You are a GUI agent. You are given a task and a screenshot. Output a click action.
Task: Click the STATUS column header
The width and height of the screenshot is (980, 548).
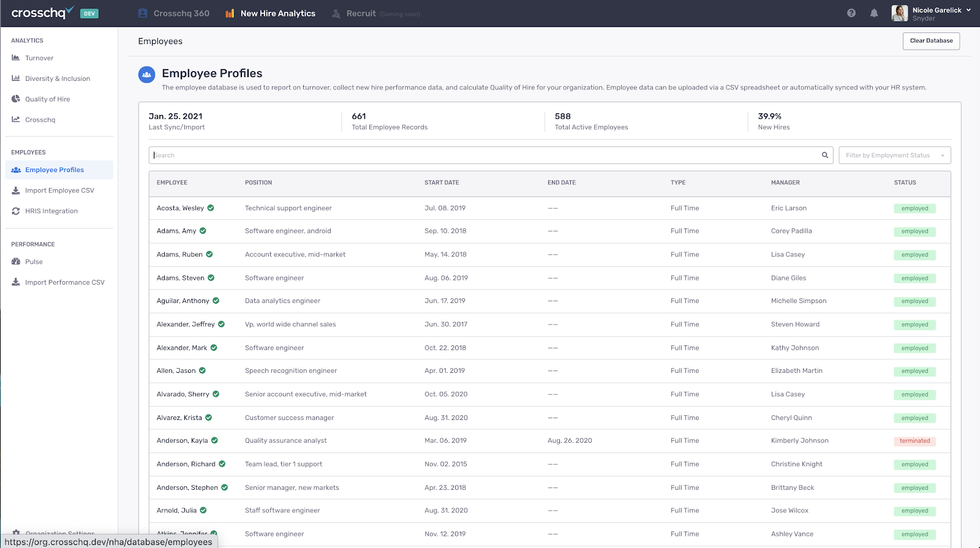tap(905, 182)
